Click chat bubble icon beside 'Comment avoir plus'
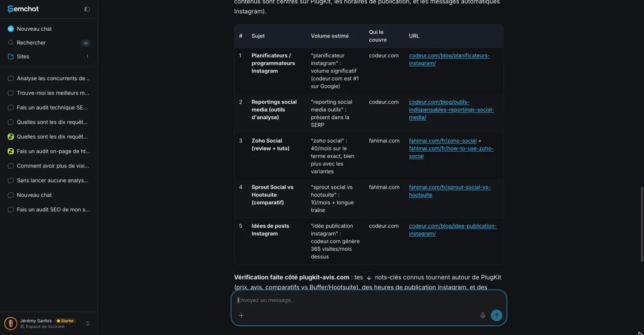The height and width of the screenshot is (335, 644). point(11,166)
